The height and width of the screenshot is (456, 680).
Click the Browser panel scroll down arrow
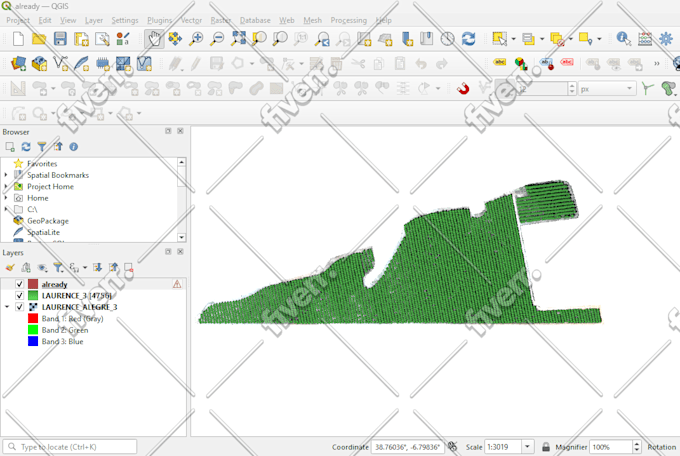tap(182, 237)
